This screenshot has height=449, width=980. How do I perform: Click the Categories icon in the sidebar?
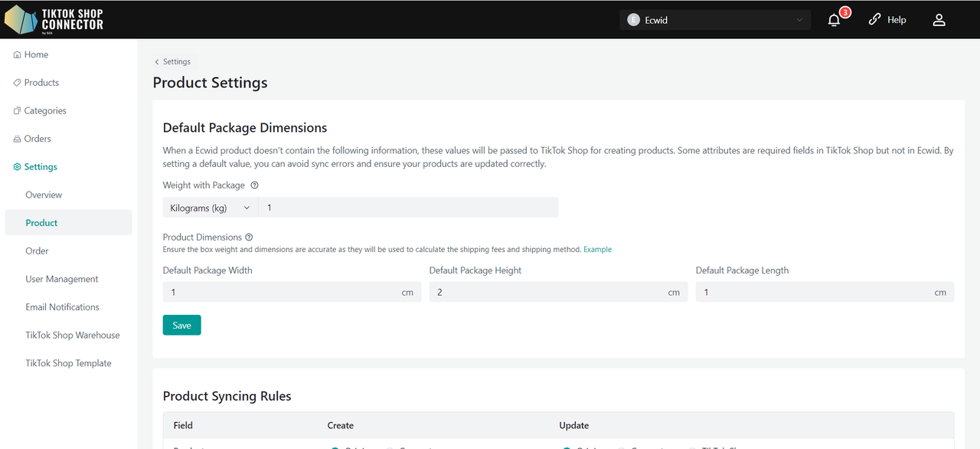pos(17,111)
